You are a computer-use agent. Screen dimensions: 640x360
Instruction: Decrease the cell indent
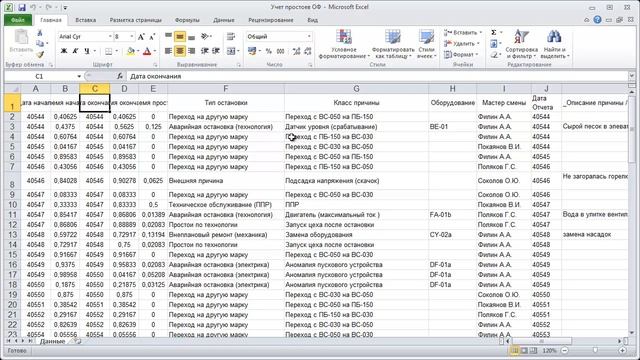[x=205, y=51]
